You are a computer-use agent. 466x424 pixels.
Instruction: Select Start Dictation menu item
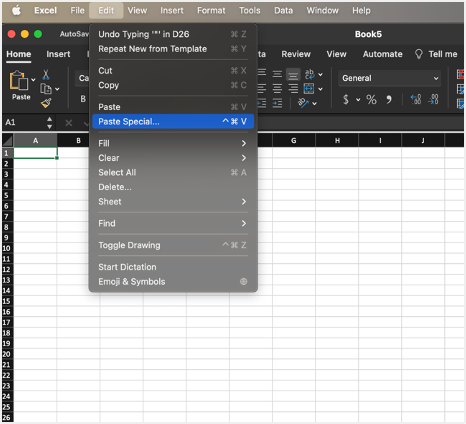(x=173, y=267)
